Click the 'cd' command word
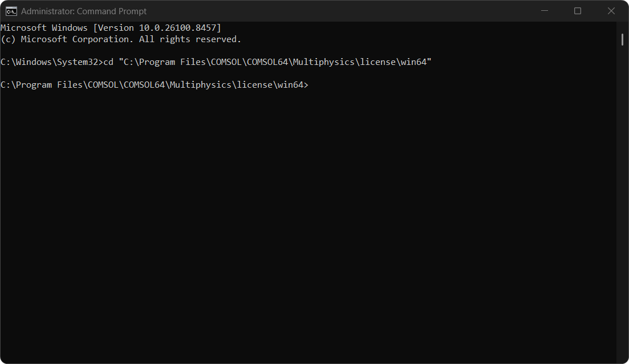 coord(108,62)
